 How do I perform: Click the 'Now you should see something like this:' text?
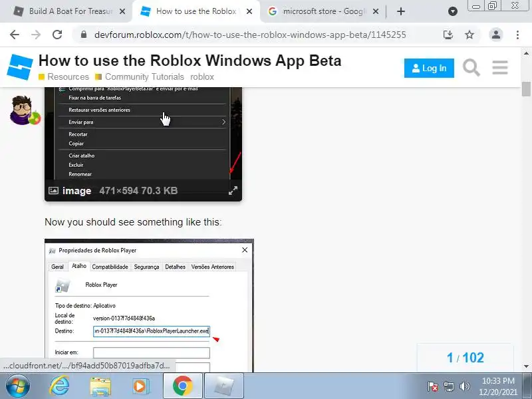(x=133, y=222)
